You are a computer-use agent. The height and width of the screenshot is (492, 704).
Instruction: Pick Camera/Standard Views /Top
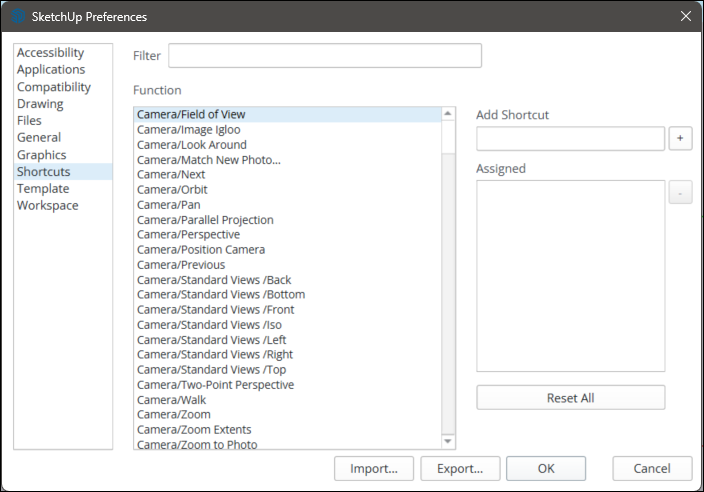pos(288,369)
